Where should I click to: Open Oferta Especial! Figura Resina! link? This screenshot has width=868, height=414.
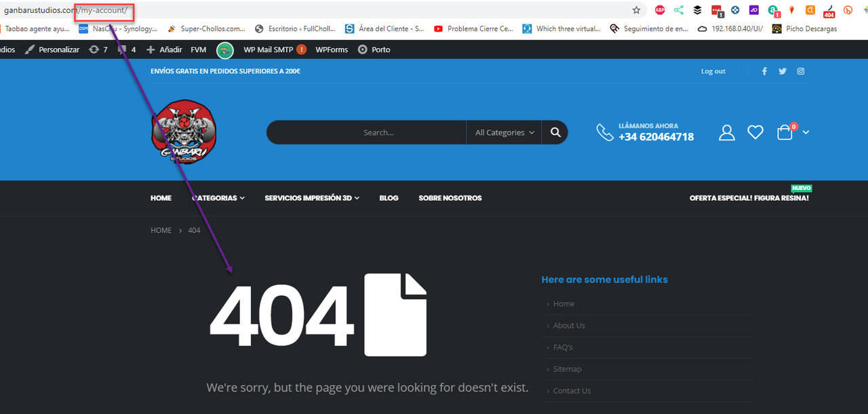pos(749,198)
